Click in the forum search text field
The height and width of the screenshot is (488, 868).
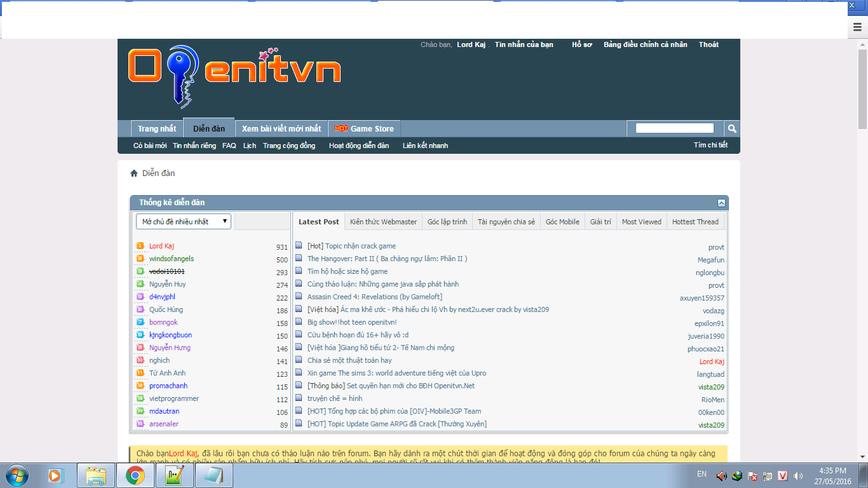674,128
